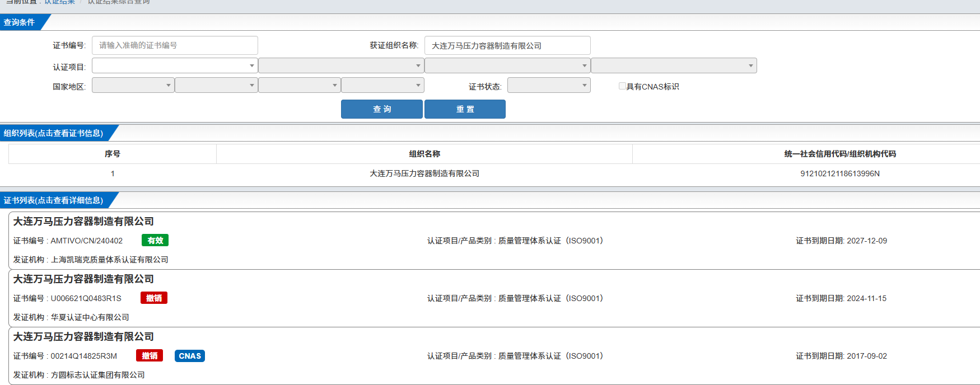The height and width of the screenshot is (385, 980).
Task: Click 认证项目 text in U006621Q0483R1S card
Action: (x=515, y=298)
